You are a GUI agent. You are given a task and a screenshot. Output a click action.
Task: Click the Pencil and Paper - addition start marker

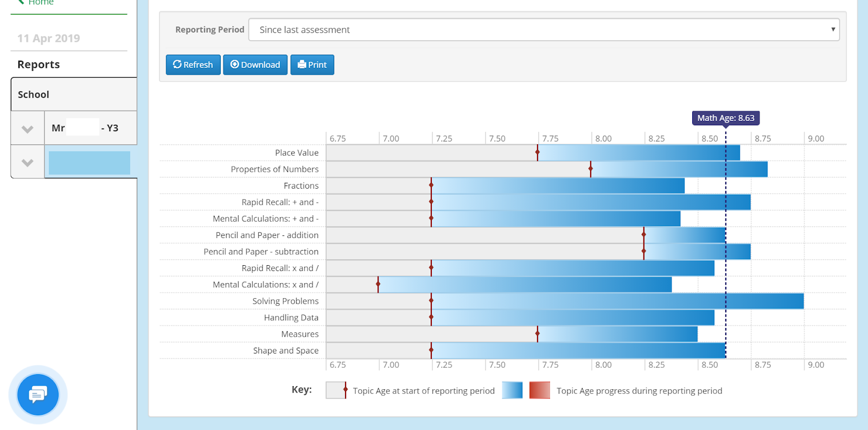(x=644, y=235)
